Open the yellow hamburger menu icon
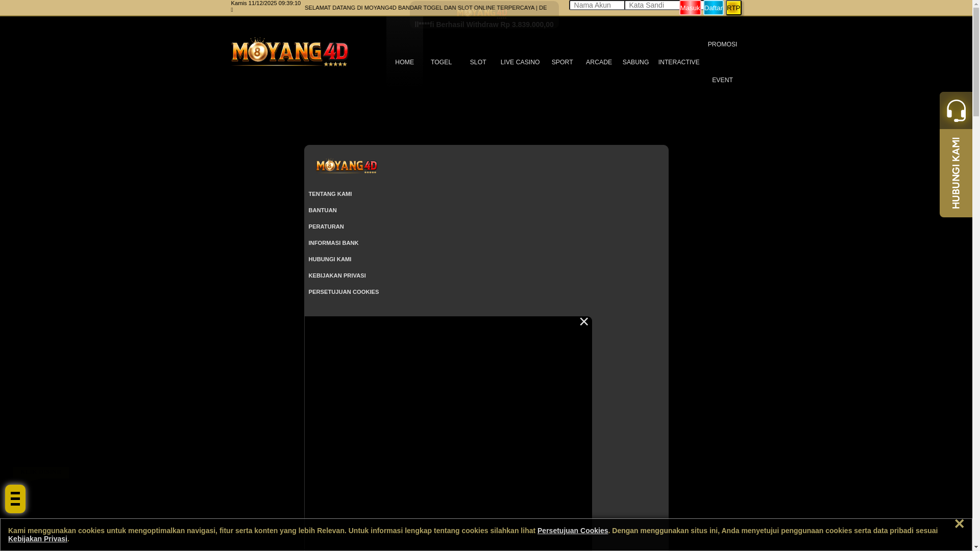Viewport: 980px width, 551px height. [15, 498]
